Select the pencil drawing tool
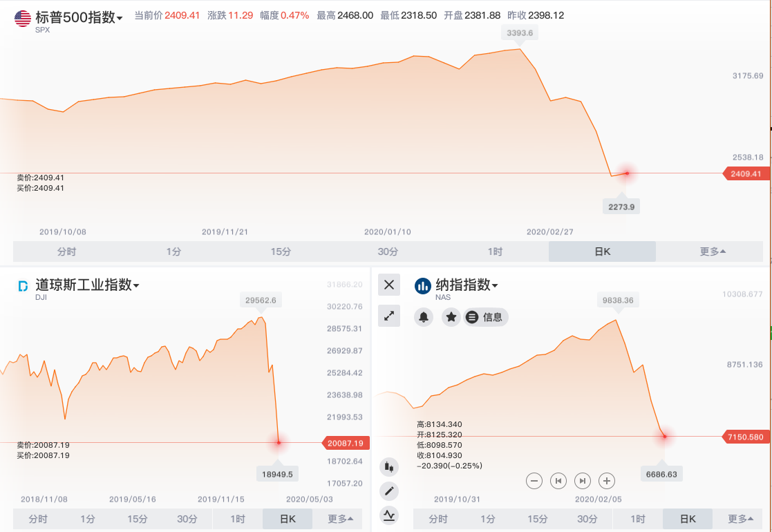This screenshot has height=532, width=772. click(x=389, y=491)
